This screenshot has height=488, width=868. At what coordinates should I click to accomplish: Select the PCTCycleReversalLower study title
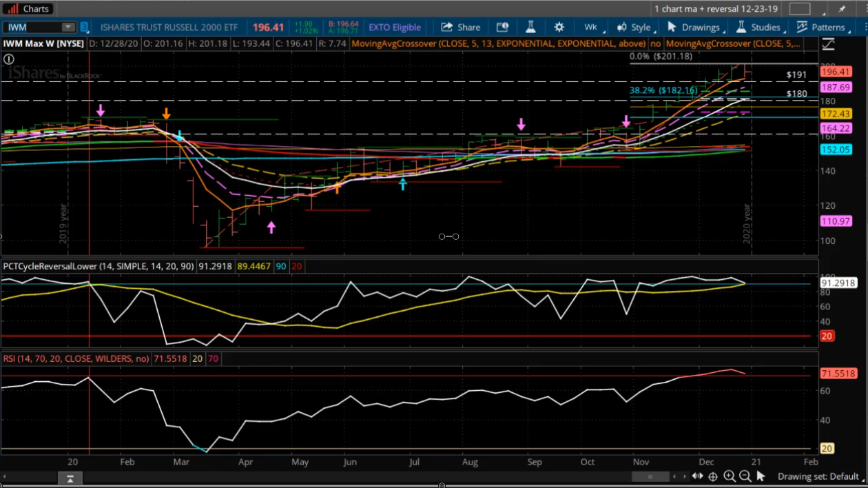pyautogui.click(x=99, y=266)
